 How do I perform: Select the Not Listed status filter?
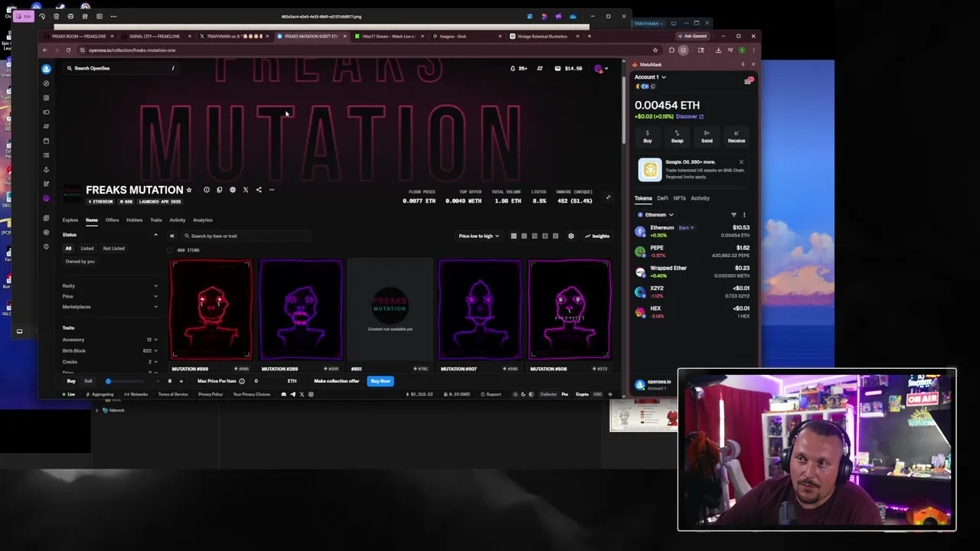pos(113,249)
